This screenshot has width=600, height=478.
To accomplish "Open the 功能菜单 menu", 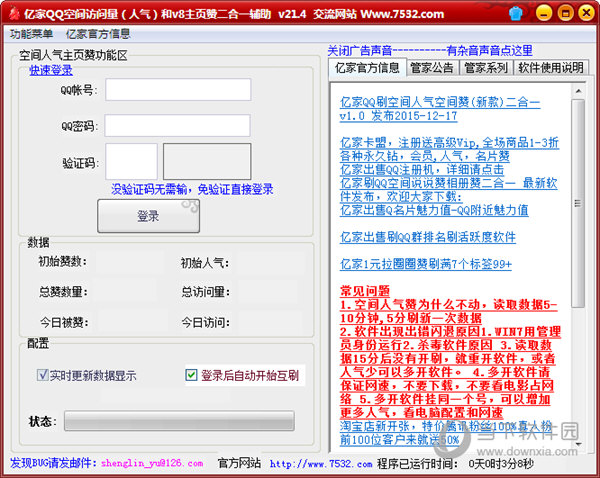I will point(32,33).
